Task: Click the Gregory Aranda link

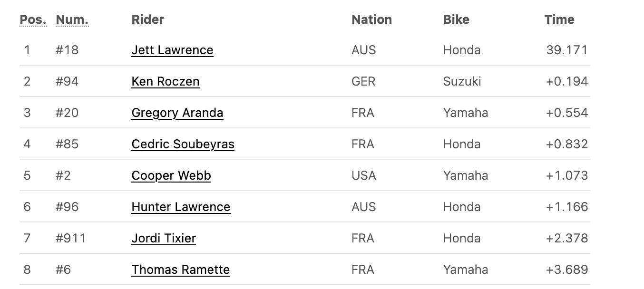Action: [177, 113]
